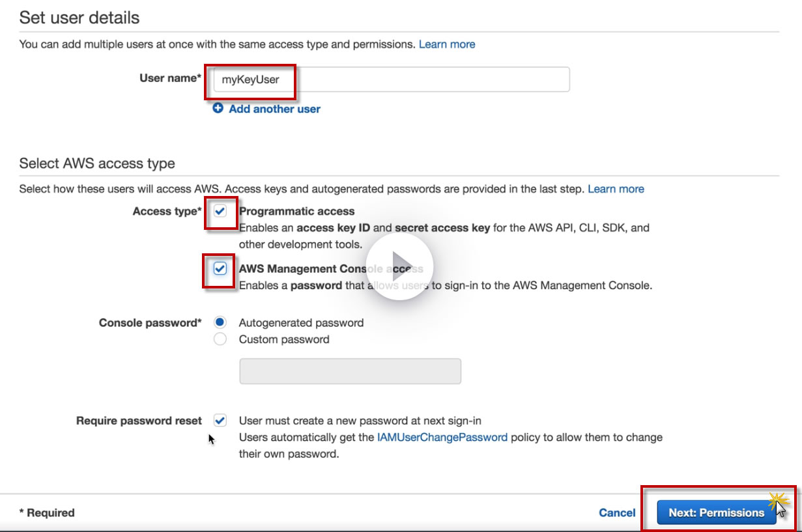Viewport: 802px width, 532px height.
Task: Click the Autogenerated password option label
Action: pos(301,322)
